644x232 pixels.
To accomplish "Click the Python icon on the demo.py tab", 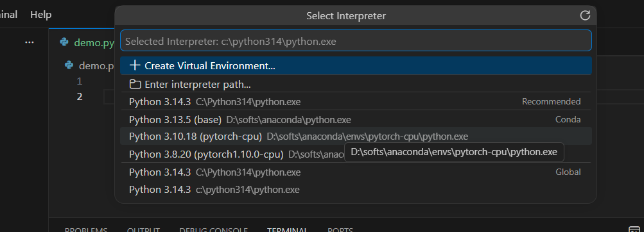I will 64,42.
